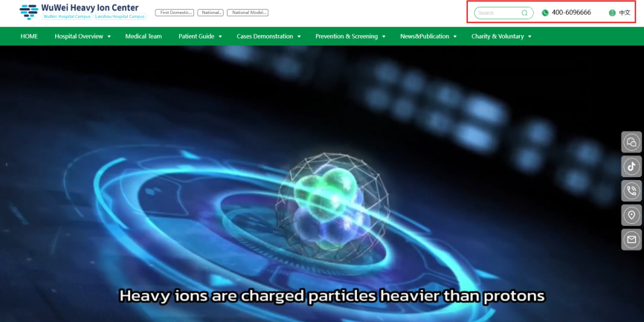Click the heavy ion banner video
The width and height of the screenshot is (644, 322).
click(x=322, y=184)
